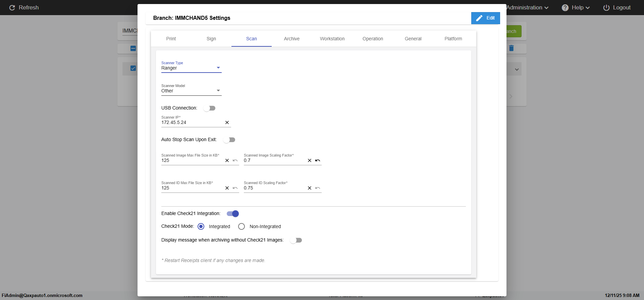Screen dimensions: 644x300
Task: Disable Check21 Integration toggle
Action: pyautogui.click(x=233, y=214)
